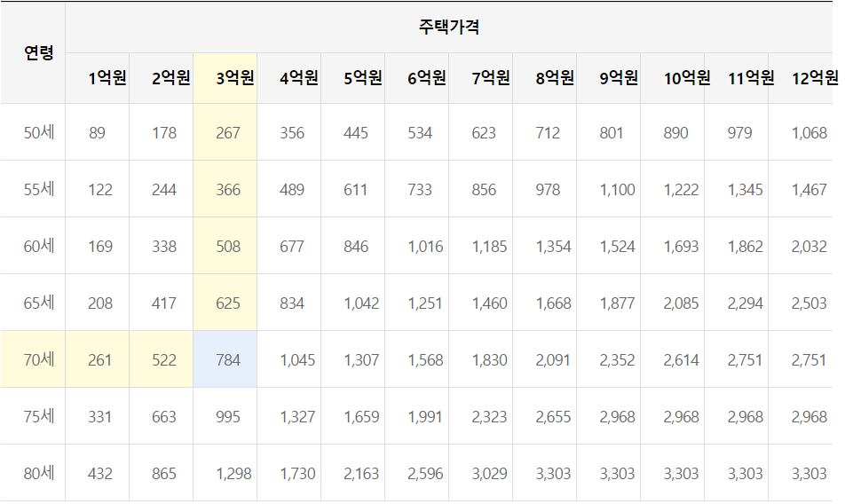Click value 1,042 in the 65세 row
The image size is (845, 504).
pos(361,303)
